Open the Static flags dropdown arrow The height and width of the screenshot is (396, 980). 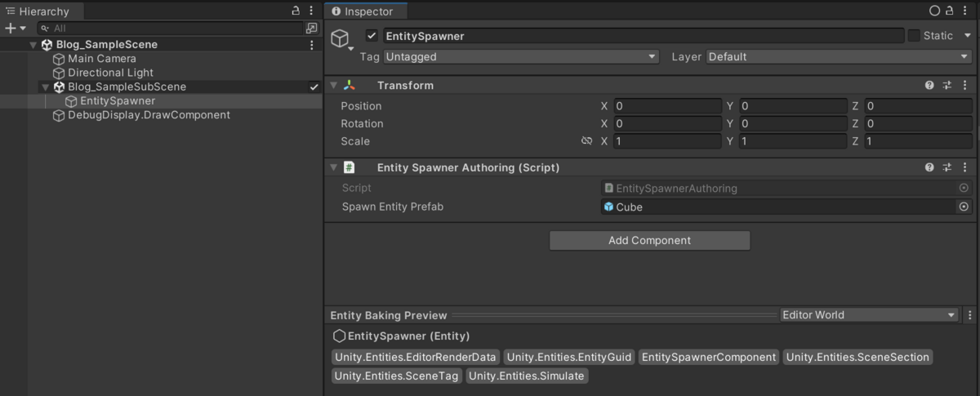coord(968,36)
